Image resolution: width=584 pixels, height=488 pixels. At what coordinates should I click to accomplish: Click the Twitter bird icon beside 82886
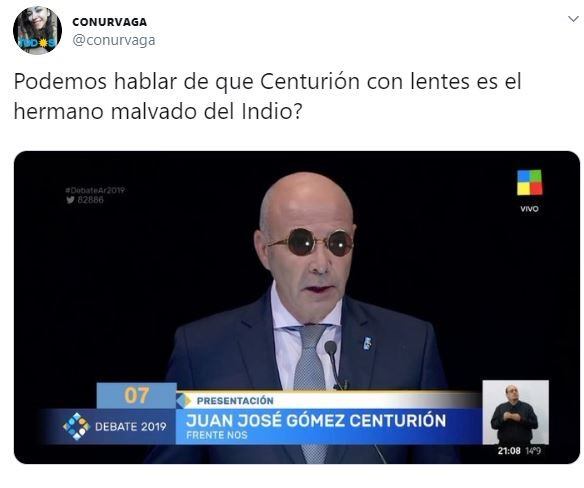coord(70,200)
